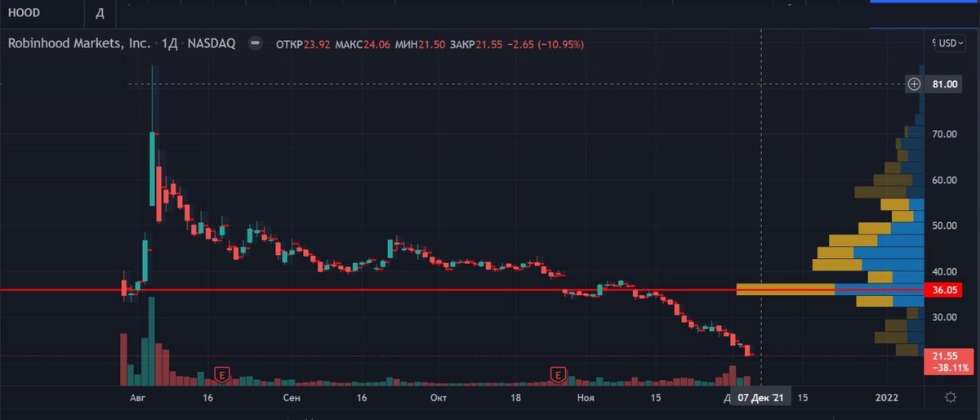Click the 40.00 price scale label
Screen dimensions: 980x420
click(x=946, y=271)
